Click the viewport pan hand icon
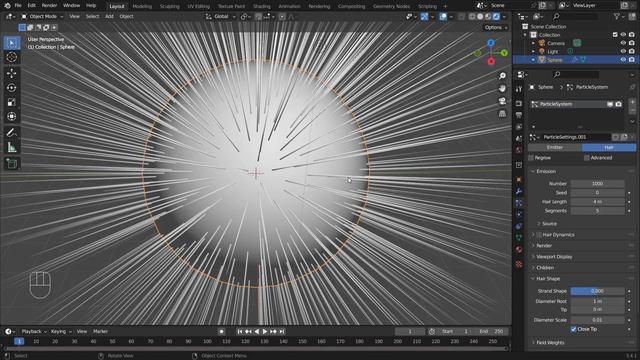The height and width of the screenshot is (360, 640). pyautogui.click(x=502, y=88)
